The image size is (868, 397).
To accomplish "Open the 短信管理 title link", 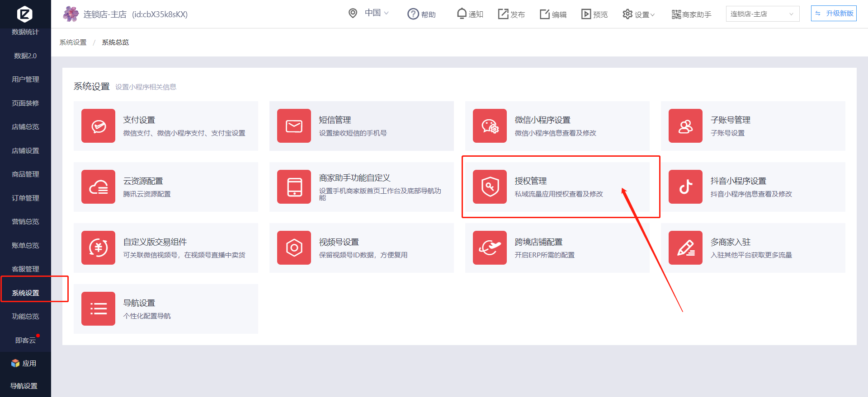I will [x=335, y=120].
